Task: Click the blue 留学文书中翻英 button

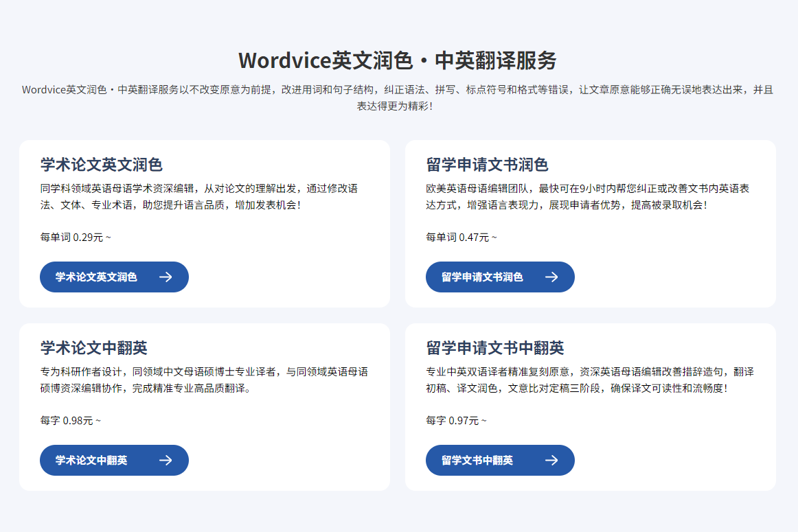Action: 500,460
